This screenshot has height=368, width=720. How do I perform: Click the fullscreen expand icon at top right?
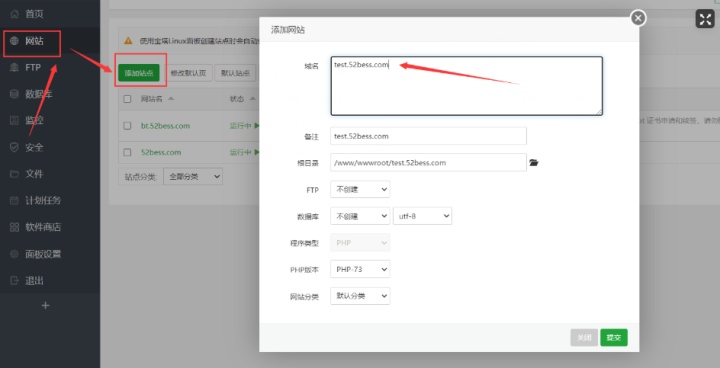(x=705, y=19)
